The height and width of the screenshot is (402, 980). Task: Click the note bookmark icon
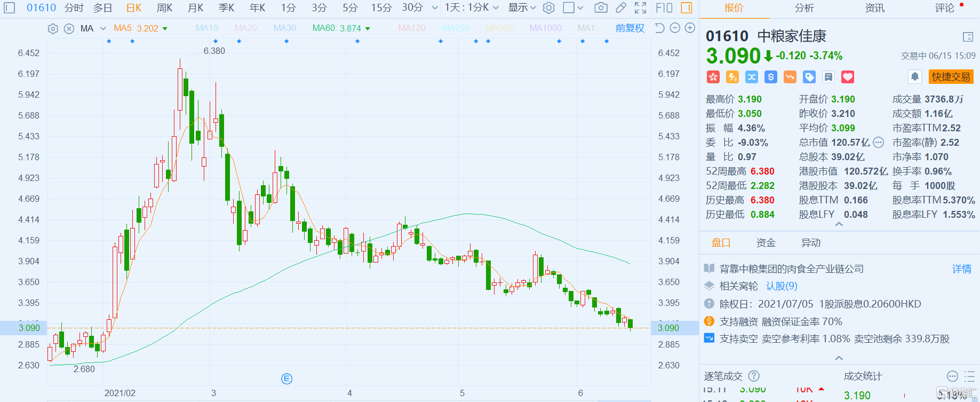[828, 77]
